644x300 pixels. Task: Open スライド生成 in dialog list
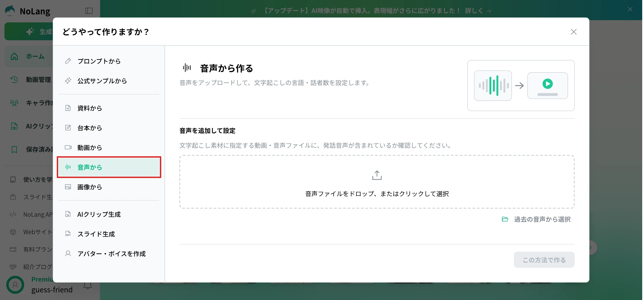[109, 234]
